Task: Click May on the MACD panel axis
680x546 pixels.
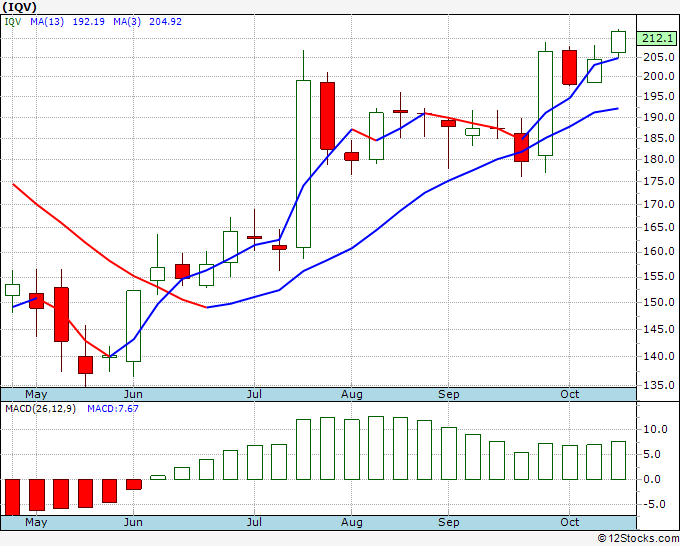Action: tap(36, 522)
